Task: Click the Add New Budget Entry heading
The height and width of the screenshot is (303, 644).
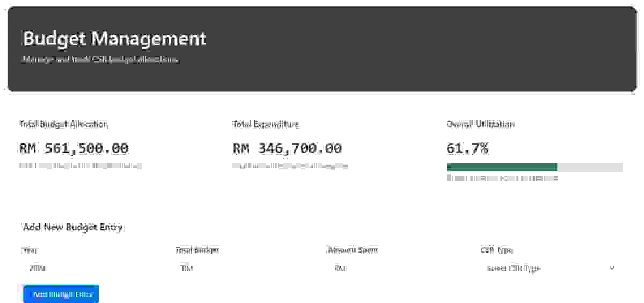Action: (72, 227)
